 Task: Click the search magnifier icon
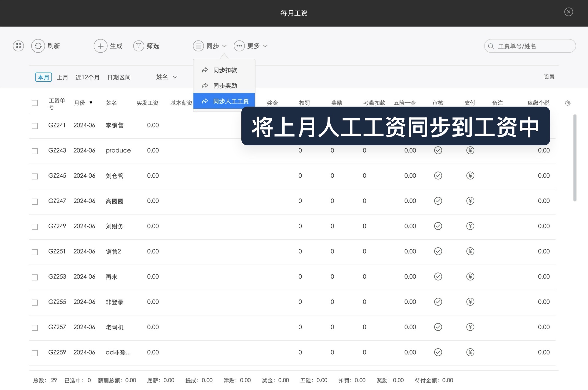point(491,46)
